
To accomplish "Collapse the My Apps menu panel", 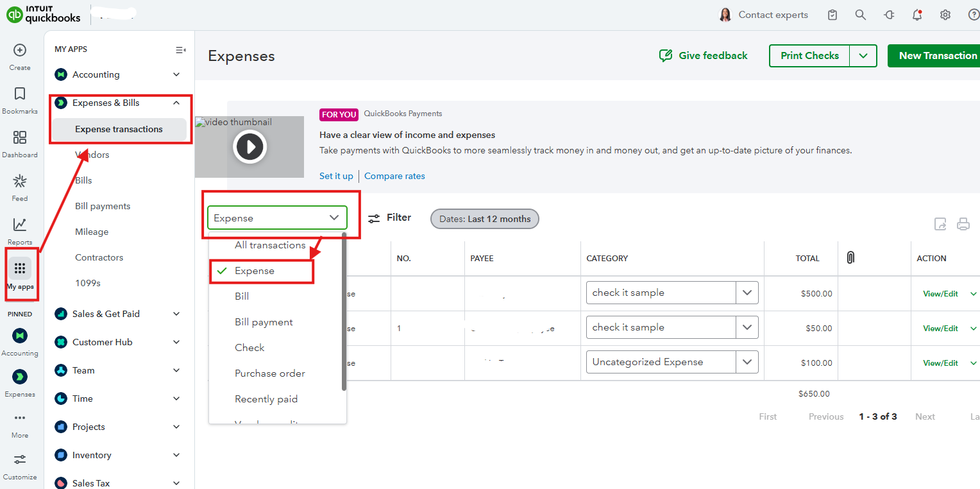I will coord(181,49).
